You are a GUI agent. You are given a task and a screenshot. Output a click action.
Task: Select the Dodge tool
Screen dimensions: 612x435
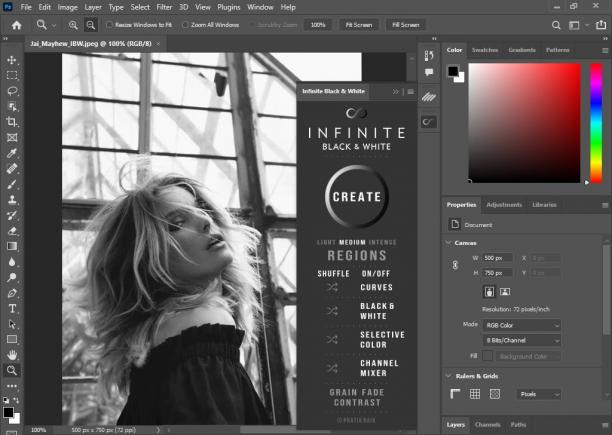[x=12, y=277]
